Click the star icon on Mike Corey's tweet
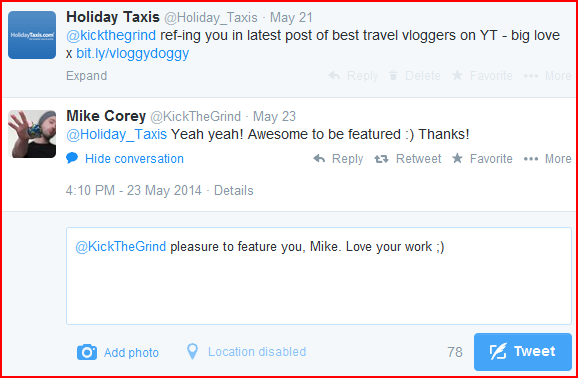Image resolution: width=578 pixels, height=378 pixels. point(457,158)
